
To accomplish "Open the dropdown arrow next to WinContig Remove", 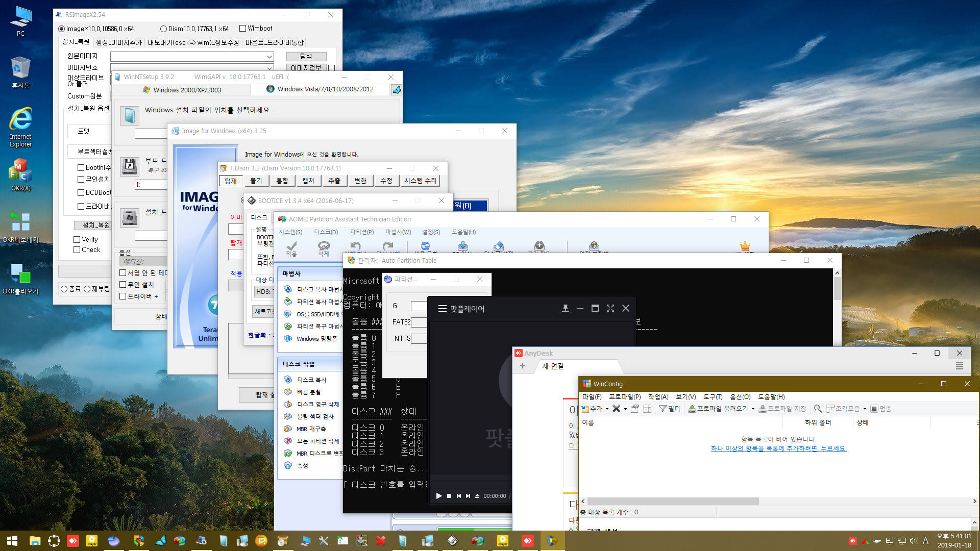I will [x=625, y=409].
